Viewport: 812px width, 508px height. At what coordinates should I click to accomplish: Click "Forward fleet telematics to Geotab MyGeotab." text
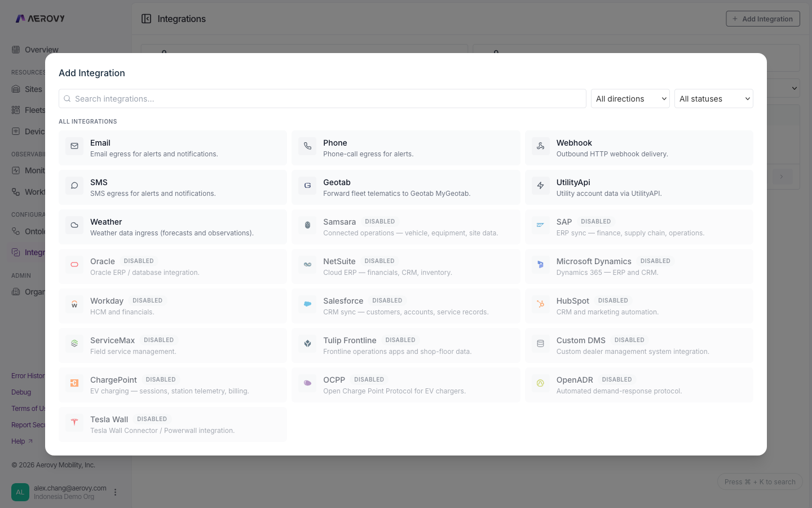coord(397,194)
